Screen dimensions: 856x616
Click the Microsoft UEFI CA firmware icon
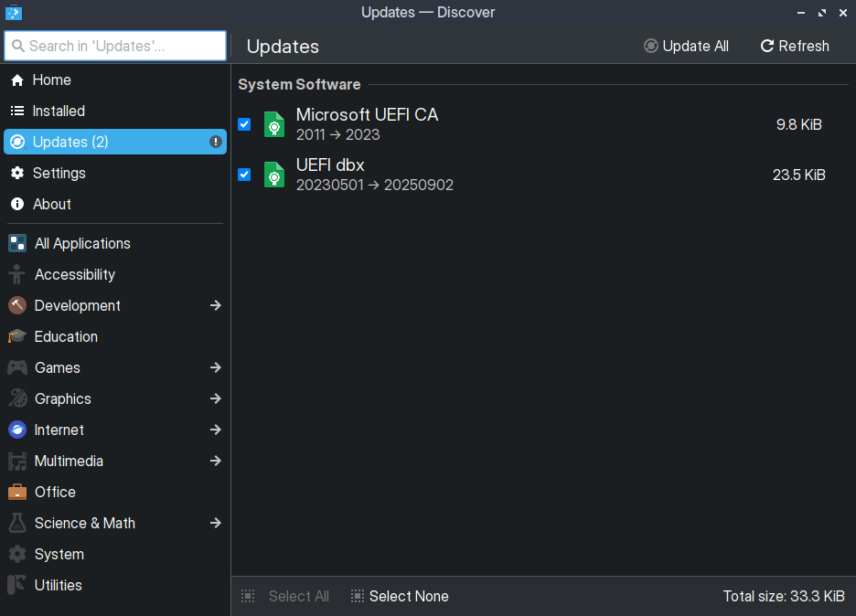coord(273,124)
